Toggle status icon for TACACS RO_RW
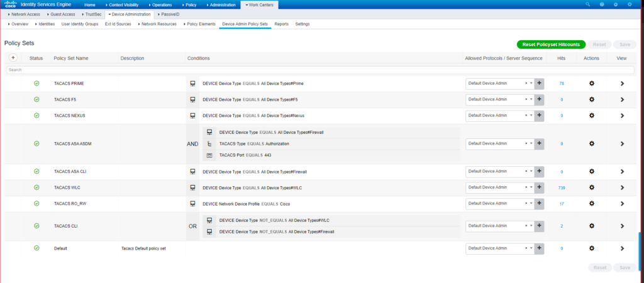This screenshot has height=283, width=644. 36,204
